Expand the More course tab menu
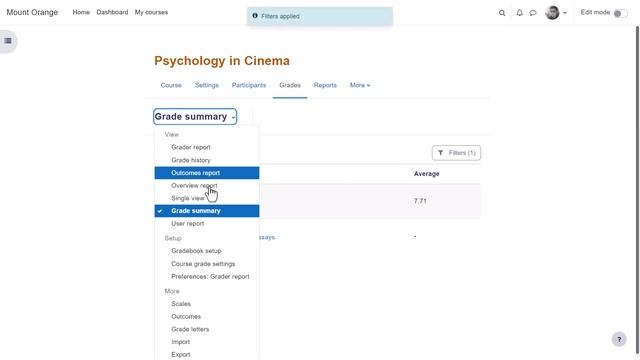This screenshot has height=360, width=640. (360, 85)
